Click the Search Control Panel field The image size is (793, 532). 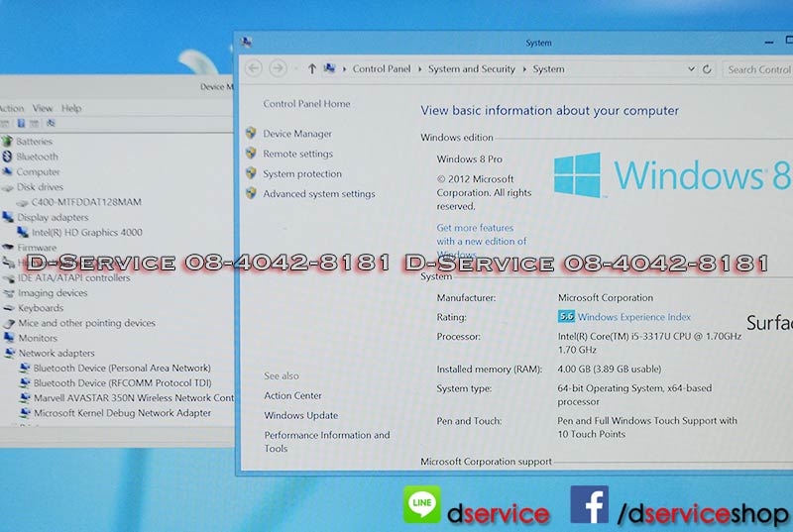click(x=758, y=69)
